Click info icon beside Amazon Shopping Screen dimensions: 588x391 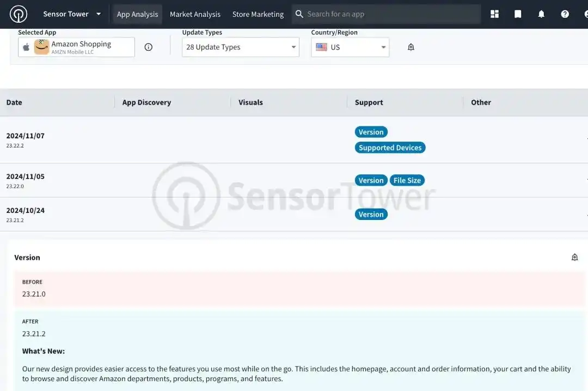[x=149, y=47]
